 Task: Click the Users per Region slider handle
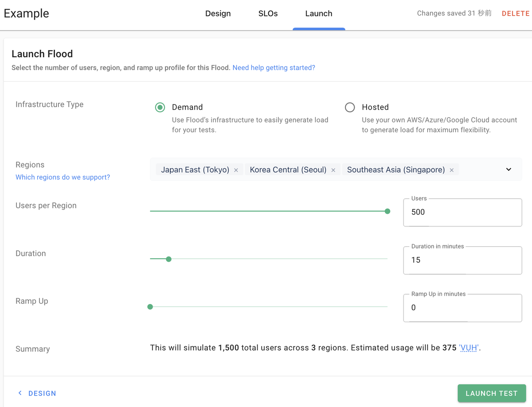pyautogui.click(x=387, y=211)
